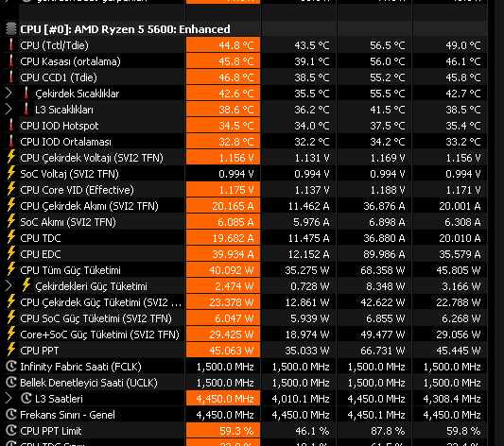Click lightning icon of Core+SoC Güç Tüketimi

click(11, 334)
